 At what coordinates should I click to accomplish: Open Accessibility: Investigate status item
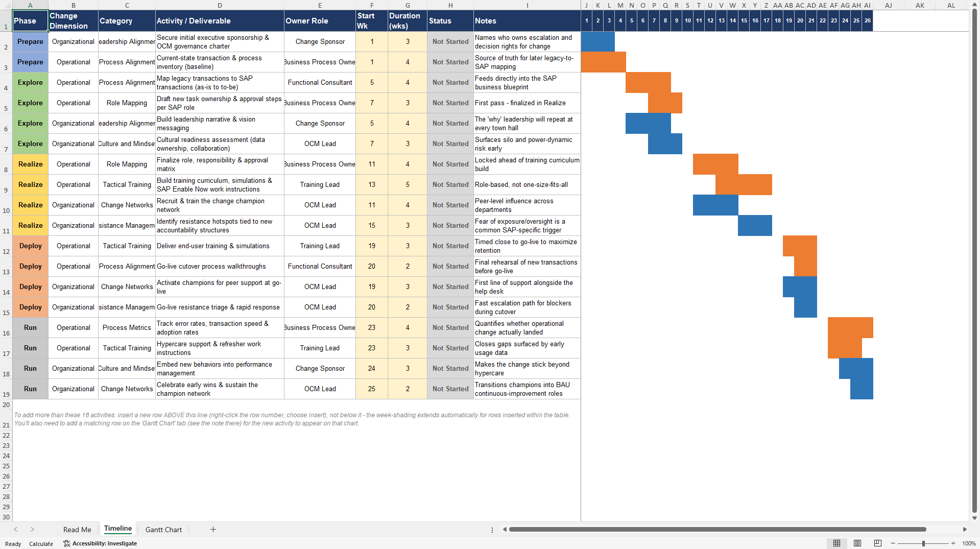point(100,543)
